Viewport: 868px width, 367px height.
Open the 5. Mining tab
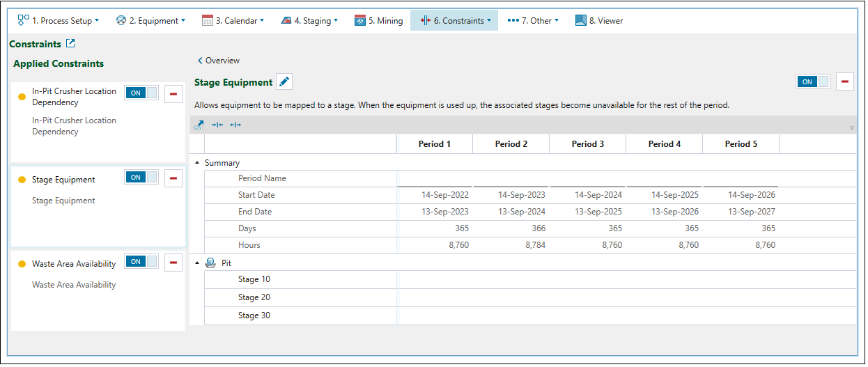379,21
